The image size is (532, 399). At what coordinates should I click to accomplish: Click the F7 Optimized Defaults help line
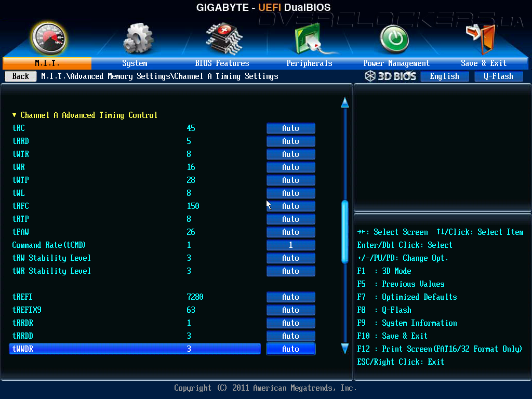click(x=407, y=297)
